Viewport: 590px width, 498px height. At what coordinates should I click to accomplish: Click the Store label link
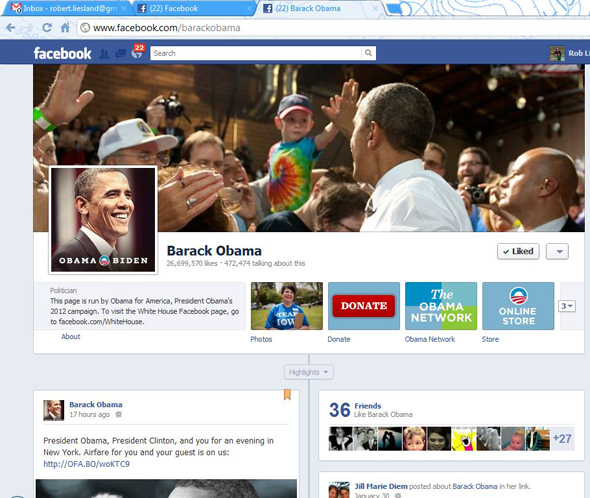(490, 339)
